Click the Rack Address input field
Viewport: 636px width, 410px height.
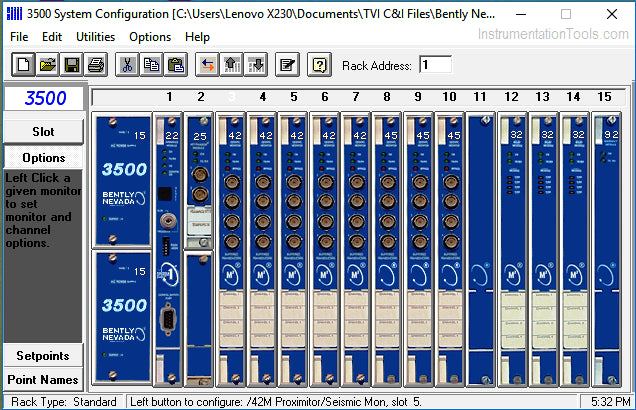[x=435, y=65]
